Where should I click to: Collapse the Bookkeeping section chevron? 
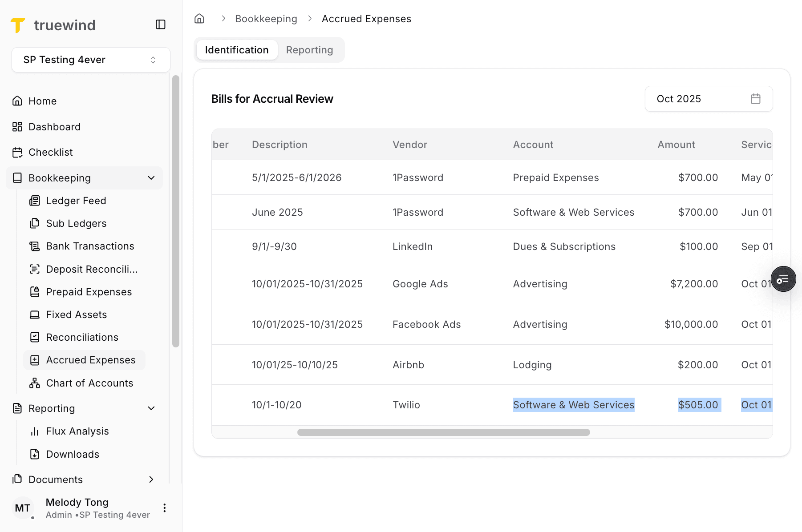[151, 178]
